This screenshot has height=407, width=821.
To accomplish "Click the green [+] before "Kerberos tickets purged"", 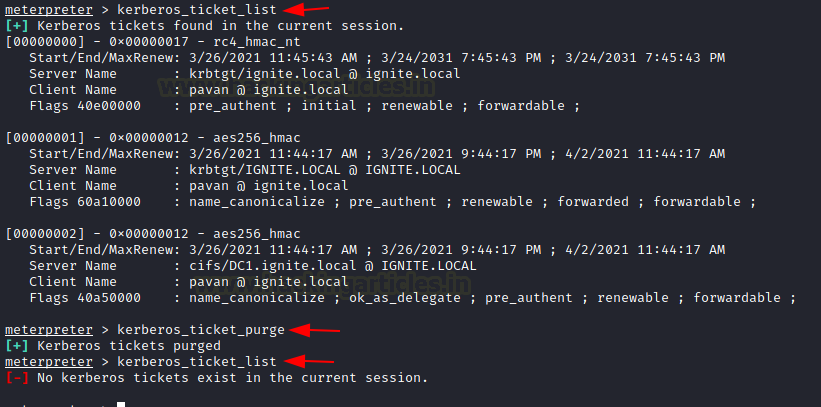I will [17, 345].
